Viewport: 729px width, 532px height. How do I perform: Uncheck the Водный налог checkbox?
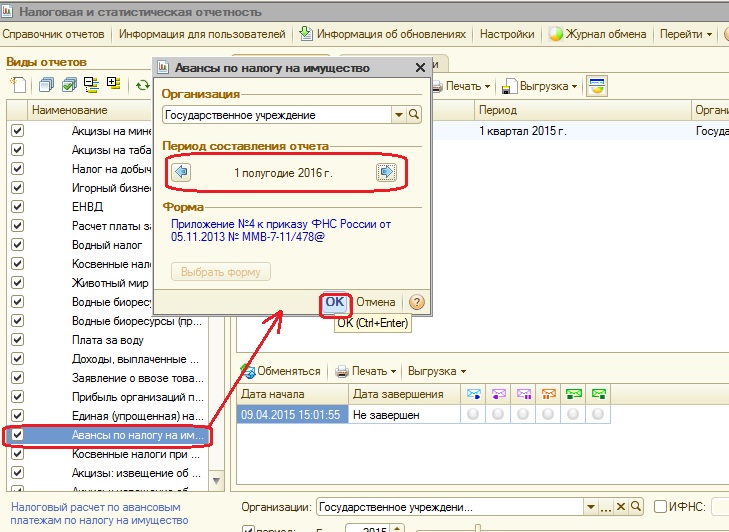click(16, 244)
